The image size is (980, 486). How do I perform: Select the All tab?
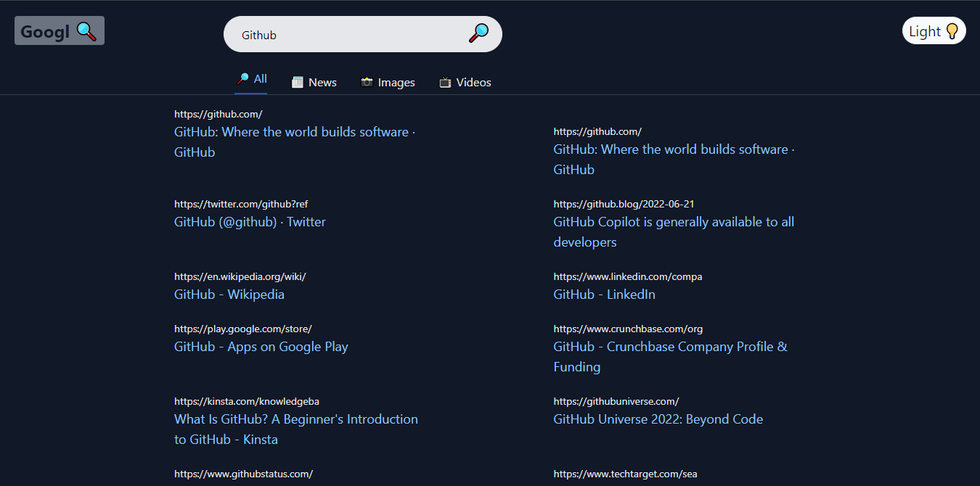point(251,80)
